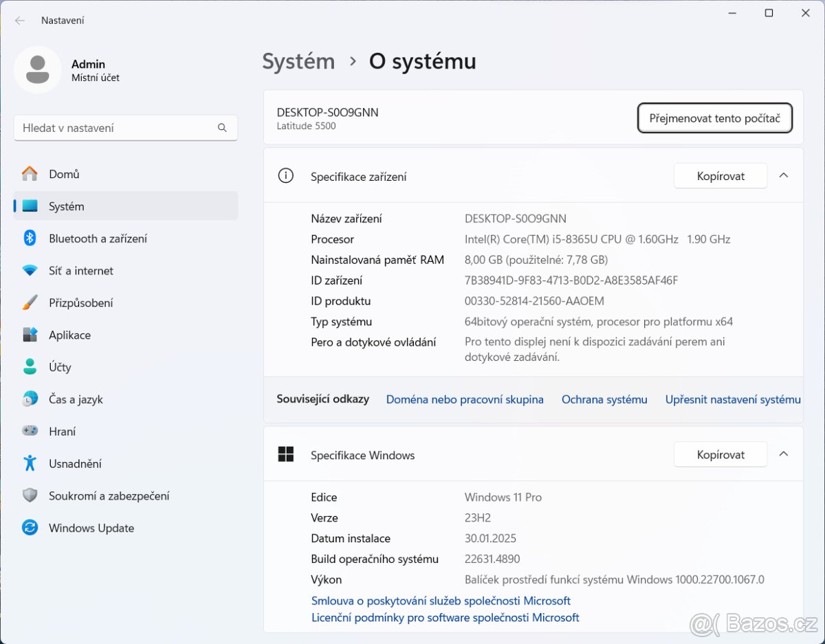The height and width of the screenshot is (644, 825).
Task: Click the Windows Update sync icon
Action: (30, 528)
